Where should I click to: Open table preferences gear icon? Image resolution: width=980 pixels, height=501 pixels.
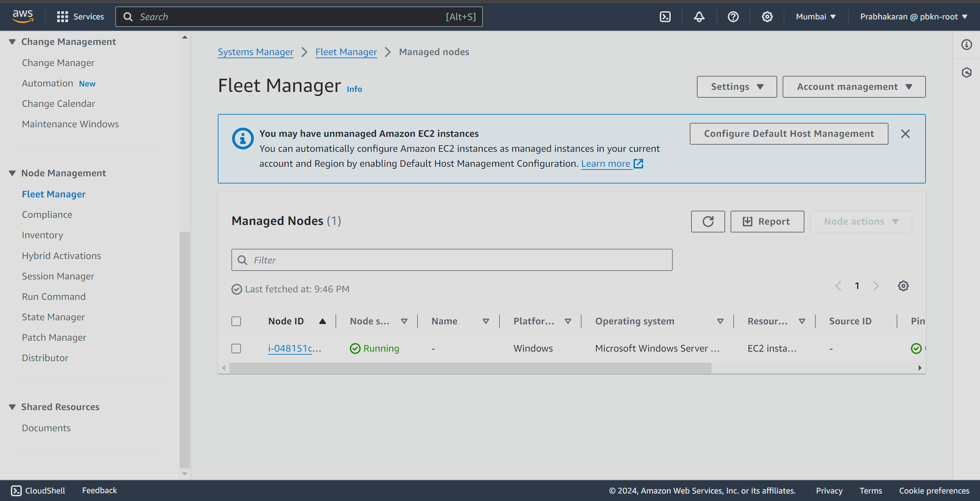point(903,286)
